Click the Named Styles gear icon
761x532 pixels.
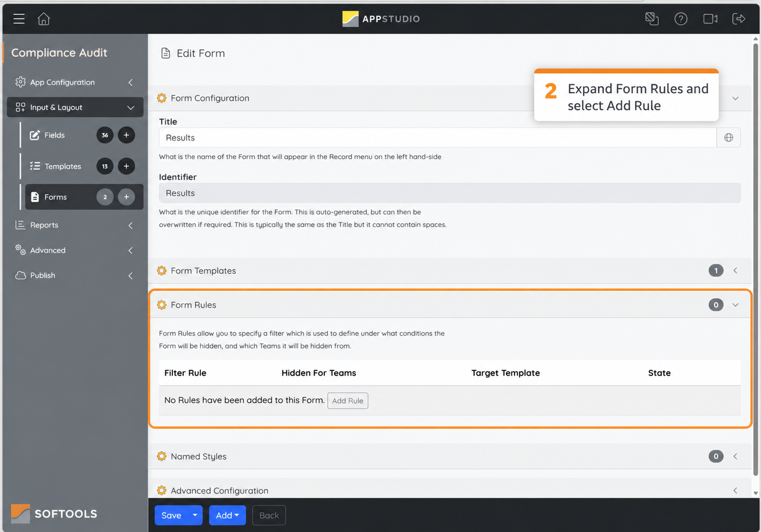point(162,456)
